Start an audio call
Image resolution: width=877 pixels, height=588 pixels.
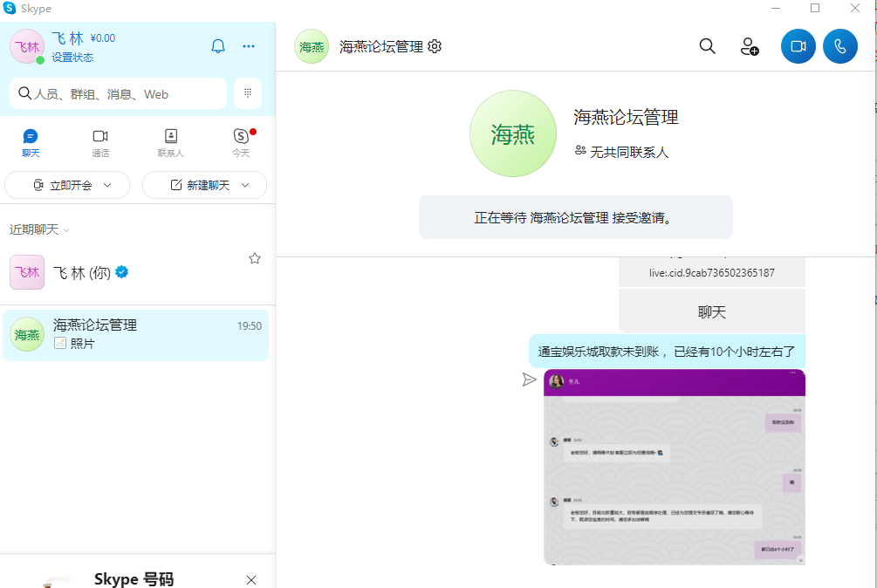(840, 46)
